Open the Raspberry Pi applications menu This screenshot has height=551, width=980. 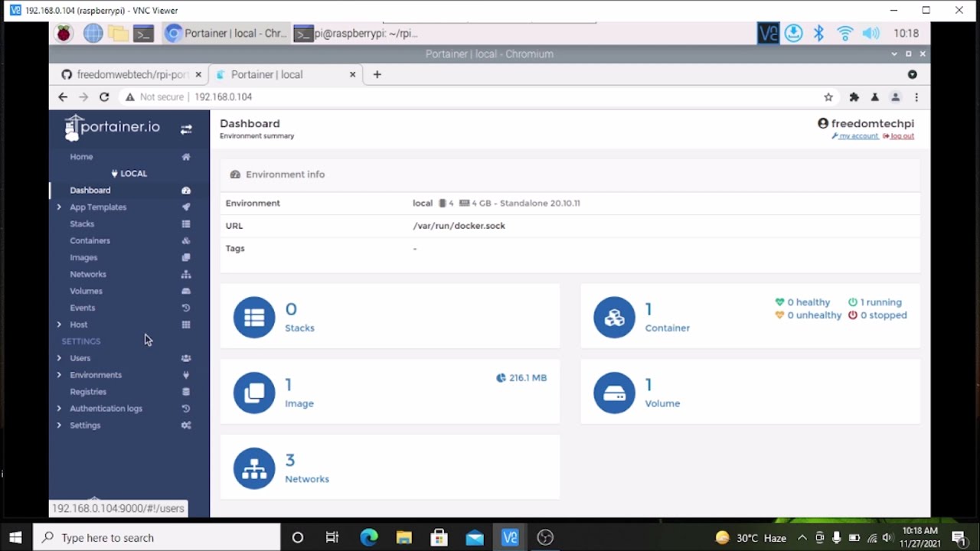[64, 33]
